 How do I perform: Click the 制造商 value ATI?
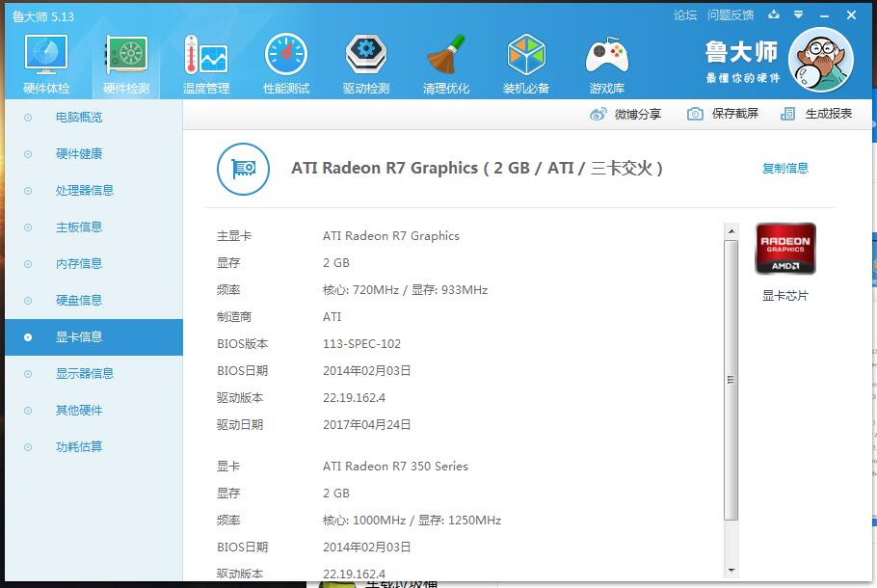[332, 317]
